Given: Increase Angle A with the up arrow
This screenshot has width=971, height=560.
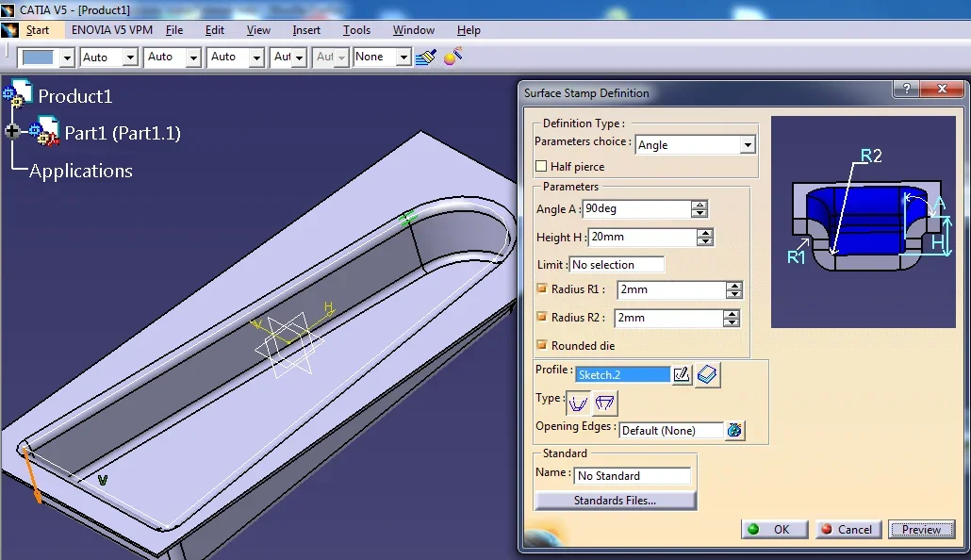Looking at the screenshot, I should 699,205.
